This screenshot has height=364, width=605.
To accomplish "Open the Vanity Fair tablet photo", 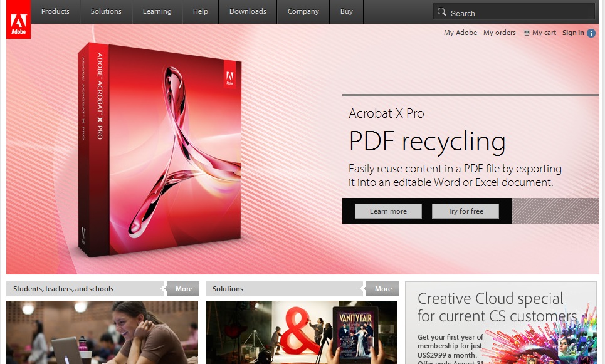I will [x=302, y=333].
